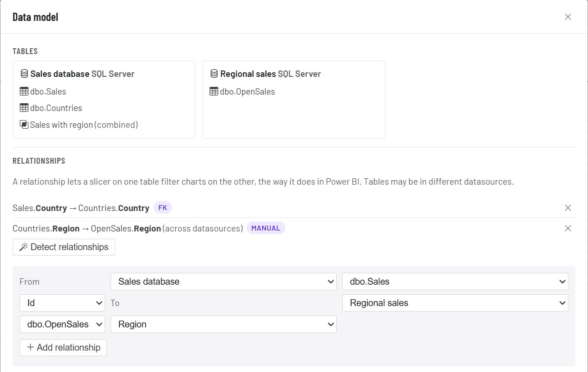The height and width of the screenshot is (372, 588).
Task: Delete the Countries.Region to OpenSales.Region relationship
Action: (568, 228)
